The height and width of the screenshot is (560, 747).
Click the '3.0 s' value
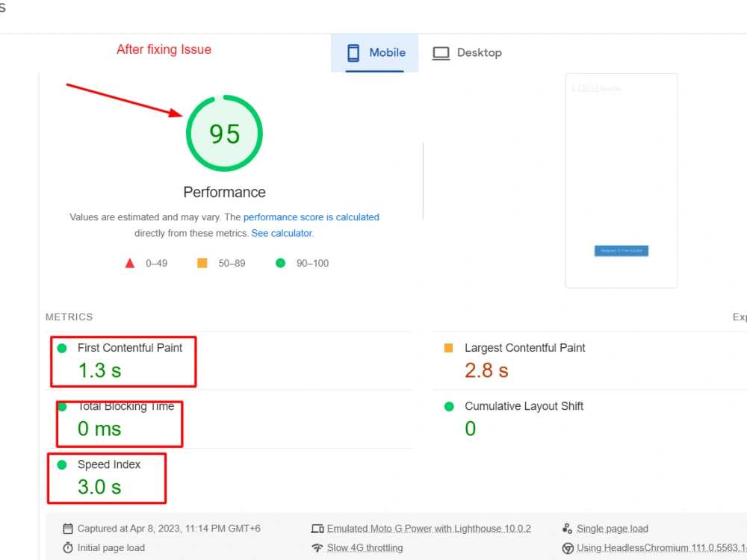[x=99, y=487]
